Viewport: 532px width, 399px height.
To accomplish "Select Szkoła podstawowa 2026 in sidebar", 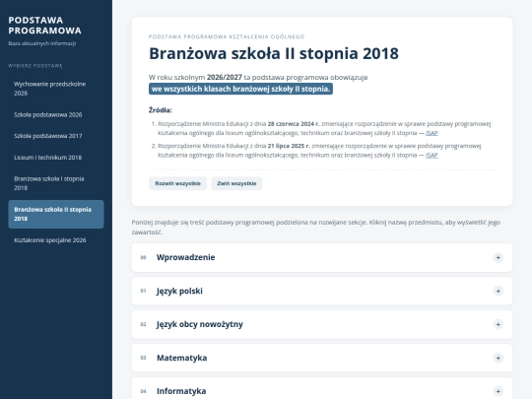I will [x=56, y=114].
